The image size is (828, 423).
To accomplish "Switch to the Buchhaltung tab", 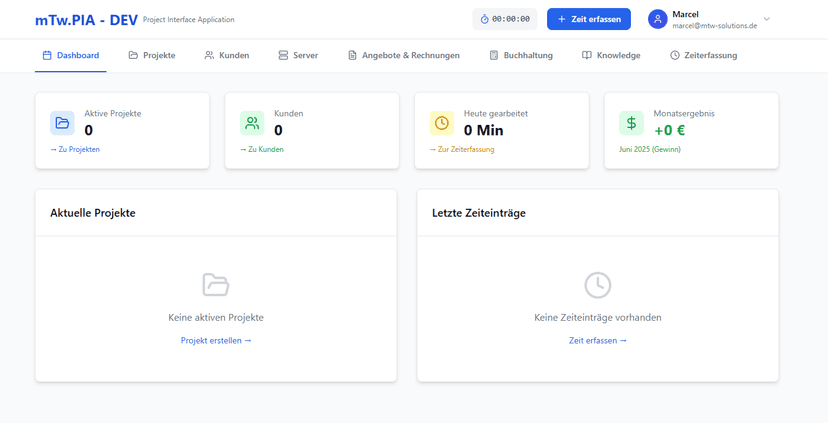I will [x=521, y=55].
